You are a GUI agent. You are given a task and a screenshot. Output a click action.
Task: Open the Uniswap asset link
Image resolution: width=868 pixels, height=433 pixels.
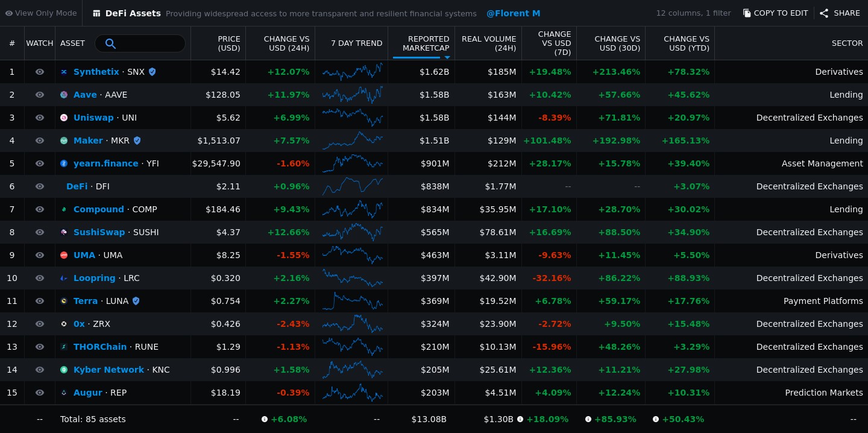coord(93,118)
